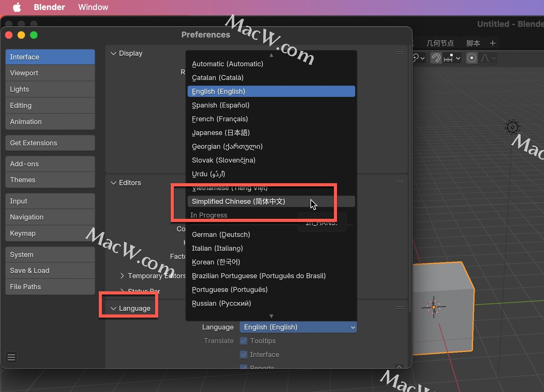The height and width of the screenshot is (392, 544).
Task: Open the Lights preferences section
Action: [50, 89]
